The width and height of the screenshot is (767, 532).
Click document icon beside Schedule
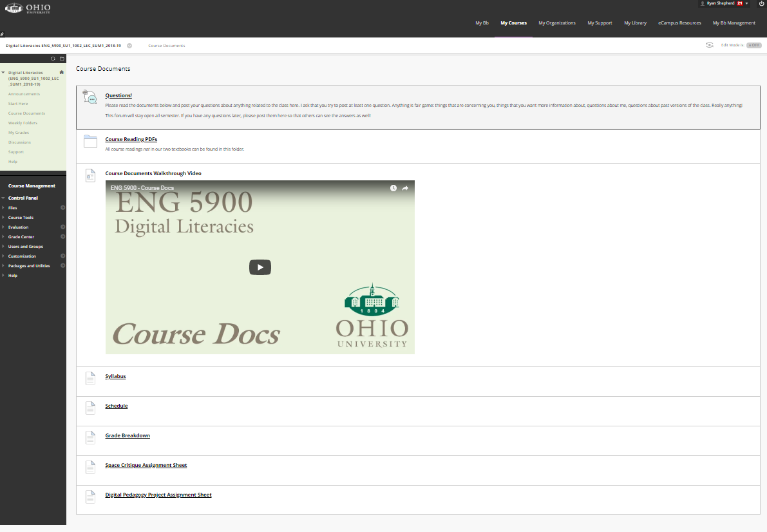[x=91, y=408]
